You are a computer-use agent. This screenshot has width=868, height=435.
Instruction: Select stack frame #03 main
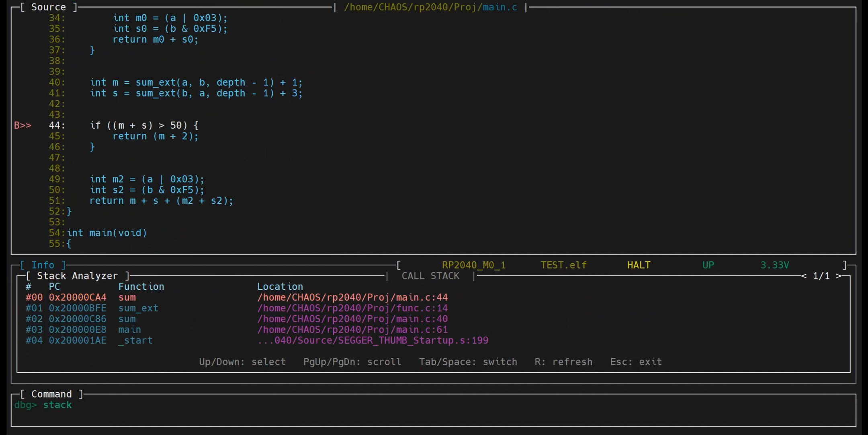click(x=129, y=330)
